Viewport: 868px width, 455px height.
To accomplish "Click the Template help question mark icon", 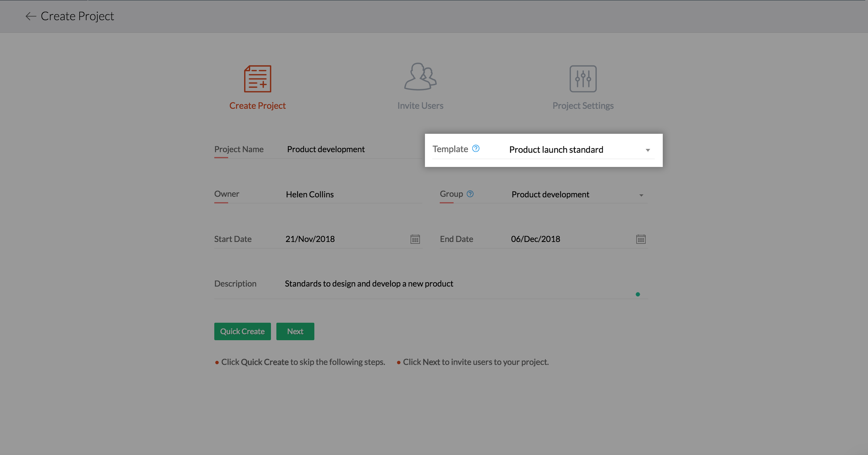I will (x=476, y=149).
